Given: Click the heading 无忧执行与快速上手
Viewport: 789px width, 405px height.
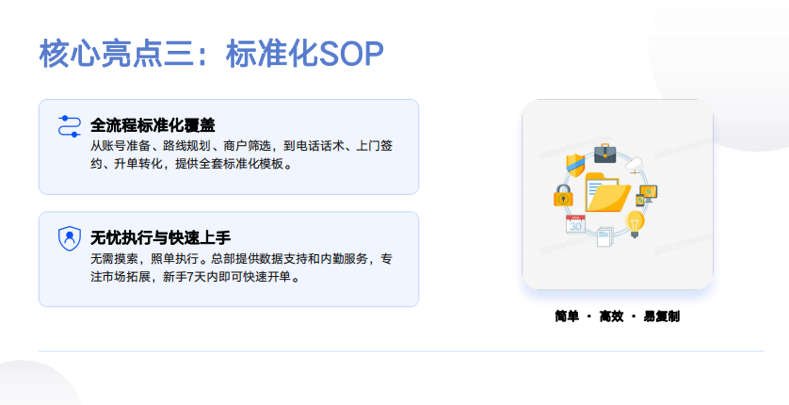Looking at the screenshot, I should tap(160, 237).
